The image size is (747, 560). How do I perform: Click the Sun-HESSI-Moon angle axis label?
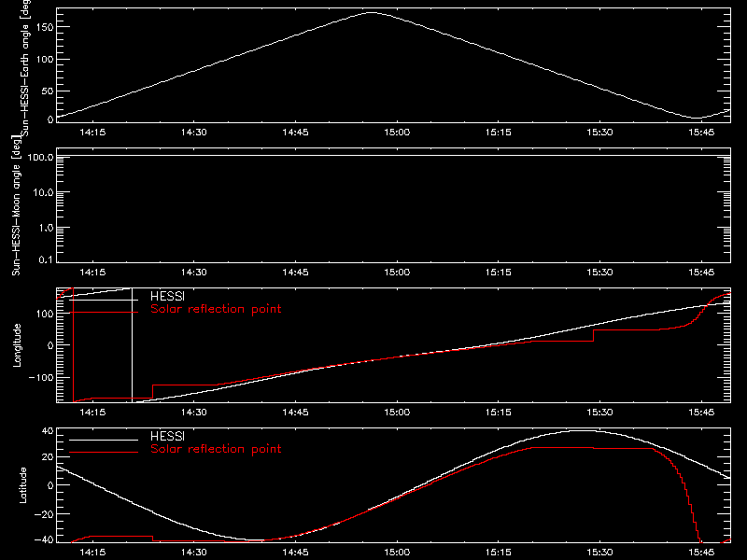(x=16, y=205)
